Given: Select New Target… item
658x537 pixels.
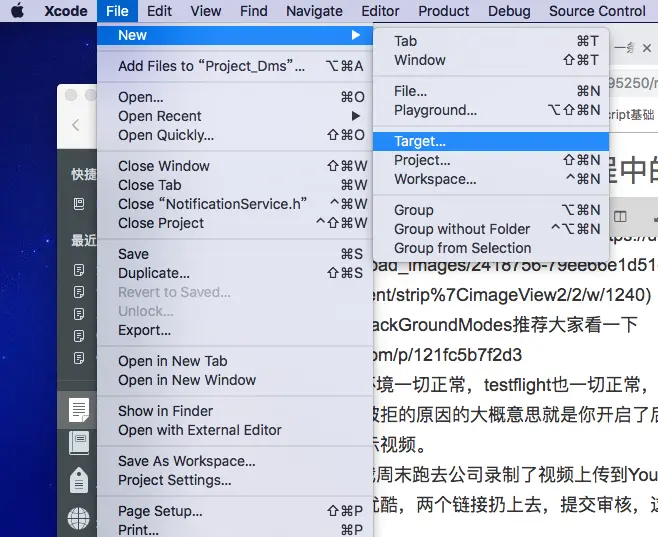Looking at the screenshot, I should [x=491, y=141].
